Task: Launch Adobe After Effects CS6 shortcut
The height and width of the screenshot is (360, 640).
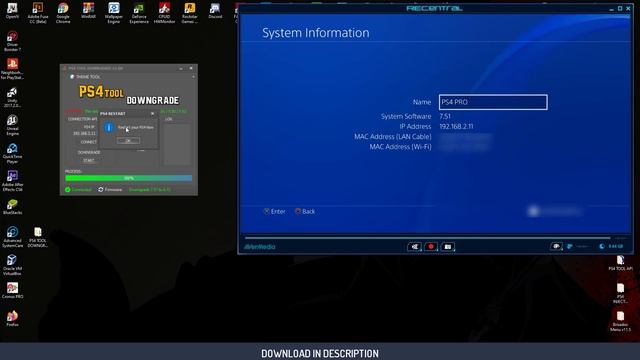Action: [x=12, y=181]
